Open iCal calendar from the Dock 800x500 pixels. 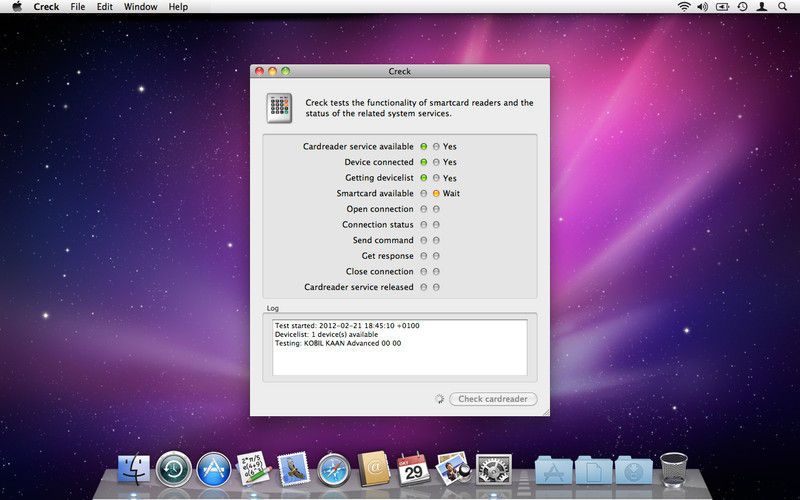413,468
